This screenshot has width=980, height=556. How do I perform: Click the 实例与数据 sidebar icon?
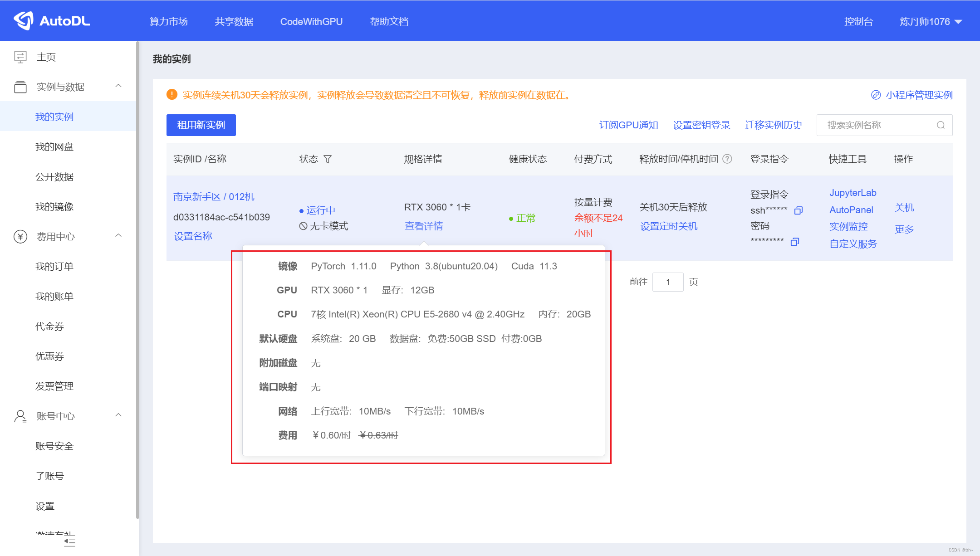point(20,86)
